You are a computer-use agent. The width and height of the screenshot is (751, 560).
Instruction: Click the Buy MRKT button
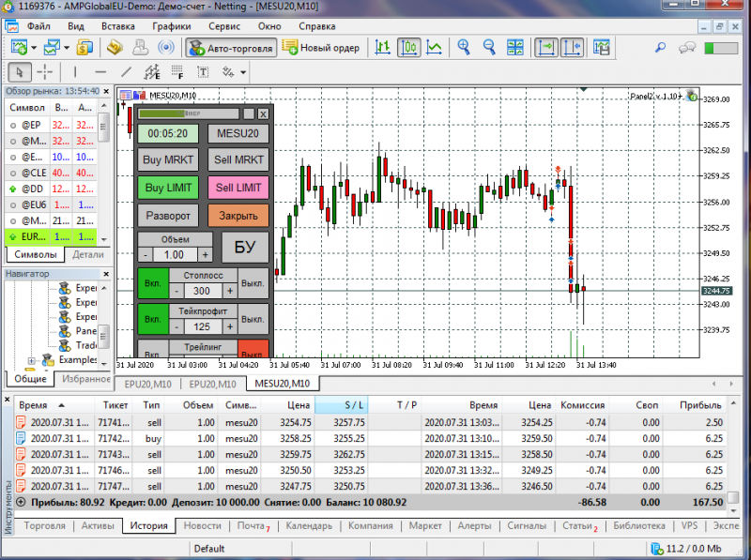pyautogui.click(x=168, y=159)
